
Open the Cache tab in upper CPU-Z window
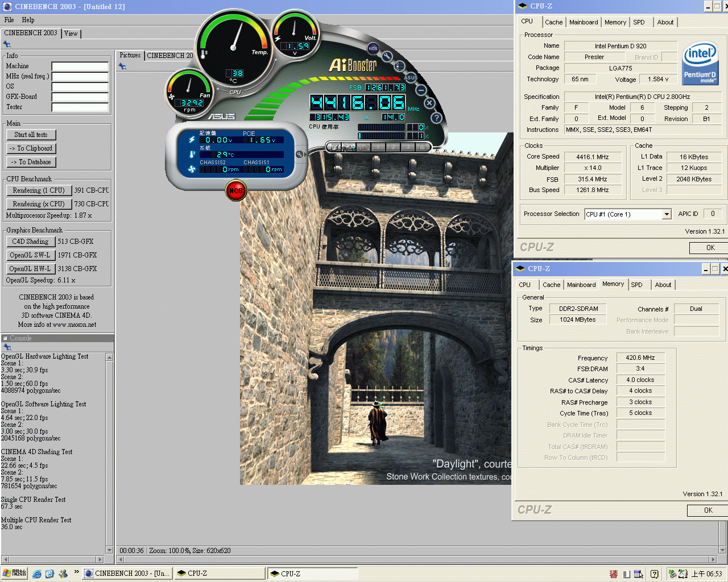click(553, 22)
